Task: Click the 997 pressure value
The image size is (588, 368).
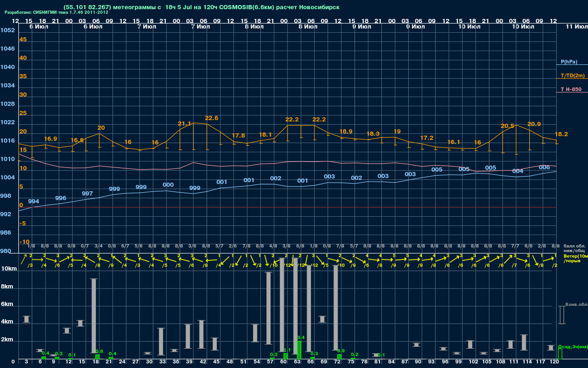Action: (87, 194)
